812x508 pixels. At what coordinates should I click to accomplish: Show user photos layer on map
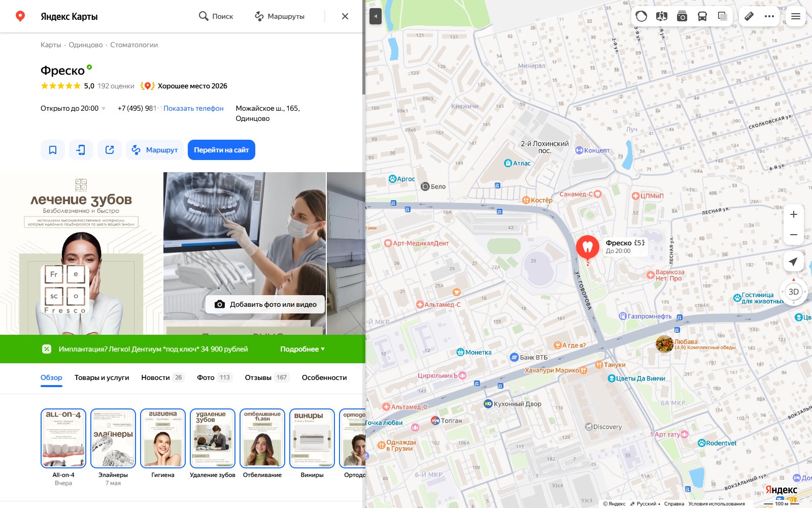point(682,16)
